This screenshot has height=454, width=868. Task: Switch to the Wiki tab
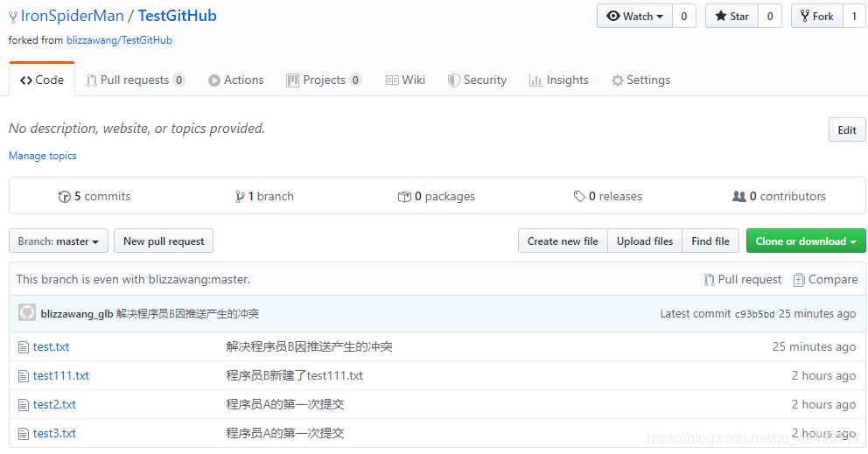405,80
